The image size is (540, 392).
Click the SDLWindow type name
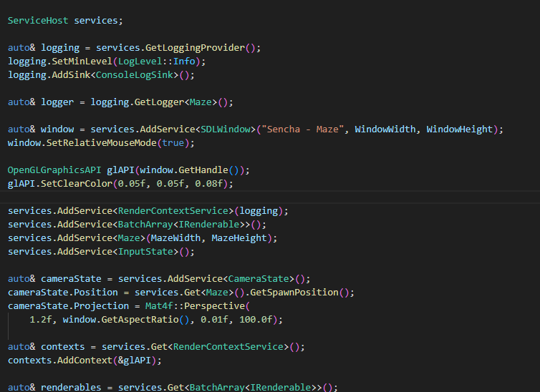[x=226, y=129]
